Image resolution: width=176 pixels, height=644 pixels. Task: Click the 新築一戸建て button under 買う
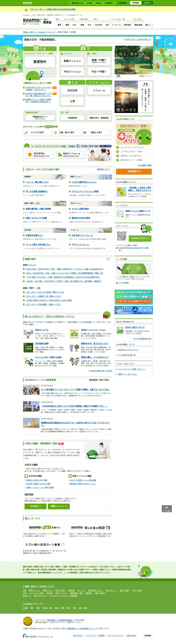pyautogui.click(x=99, y=61)
